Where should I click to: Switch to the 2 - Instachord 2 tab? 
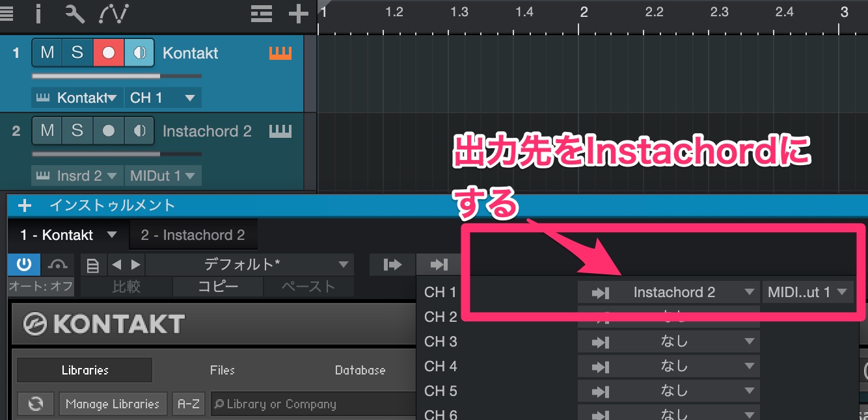coord(193,235)
